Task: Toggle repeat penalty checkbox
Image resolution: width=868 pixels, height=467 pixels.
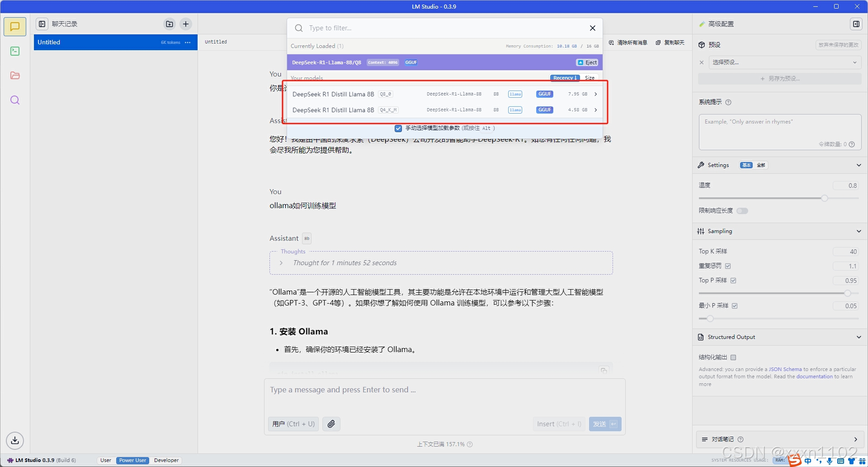Action: (x=728, y=266)
